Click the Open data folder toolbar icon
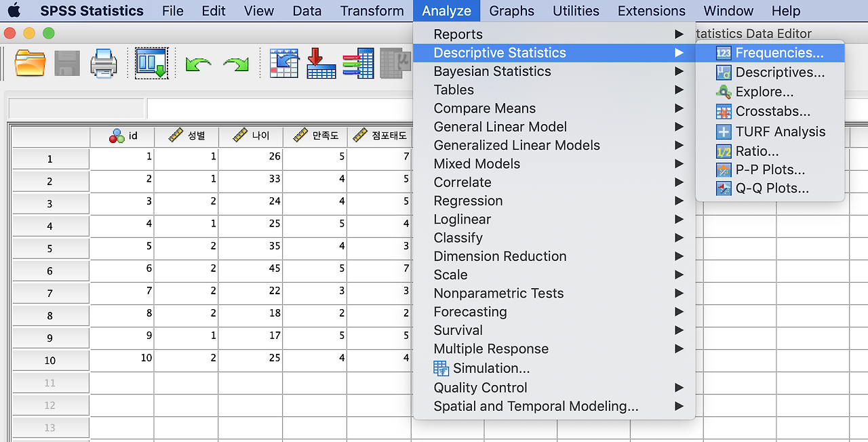 pos(30,63)
